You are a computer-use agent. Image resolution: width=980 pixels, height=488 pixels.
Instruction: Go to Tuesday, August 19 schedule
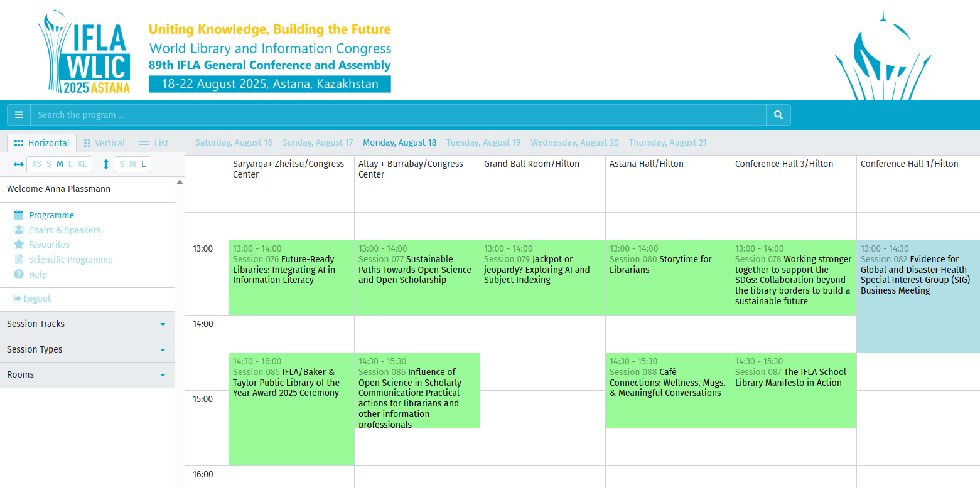[483, 142]
